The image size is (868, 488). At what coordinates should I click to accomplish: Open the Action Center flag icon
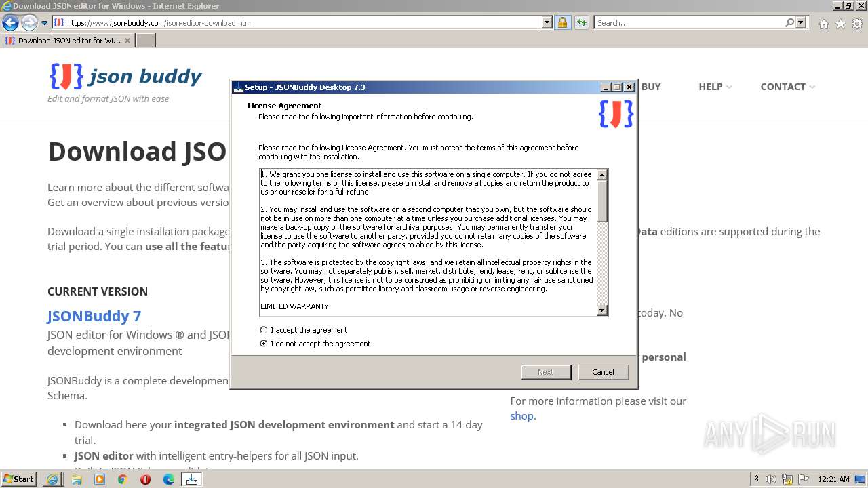803,479
